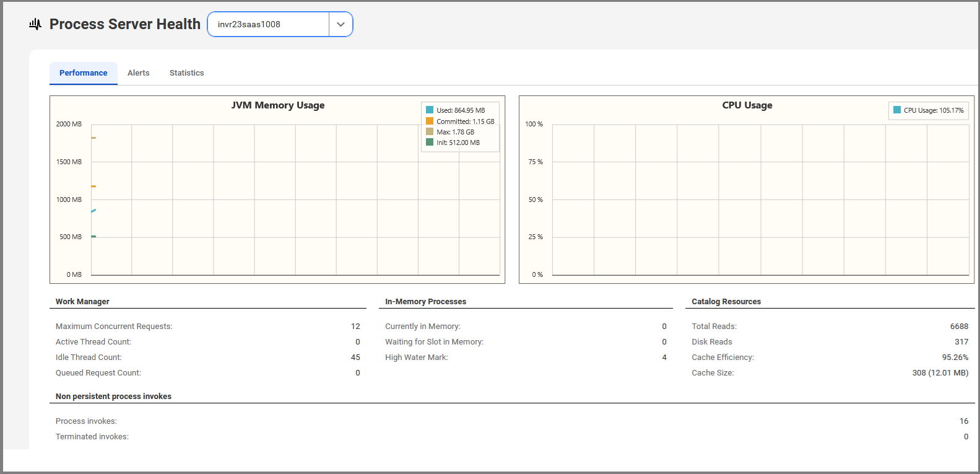Click the 2000 MB axis label
The width and height of the screenshot is (980, 474).
[69, 124]
